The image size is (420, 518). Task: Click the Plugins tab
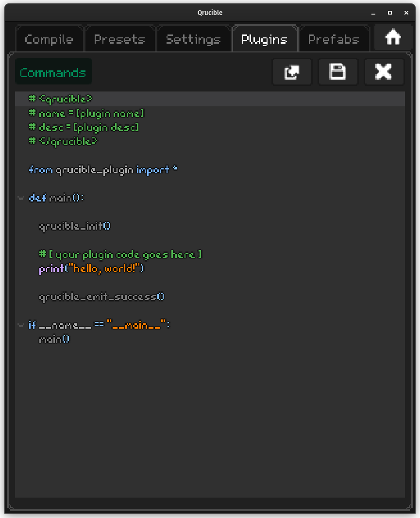[x=264, y=39]
